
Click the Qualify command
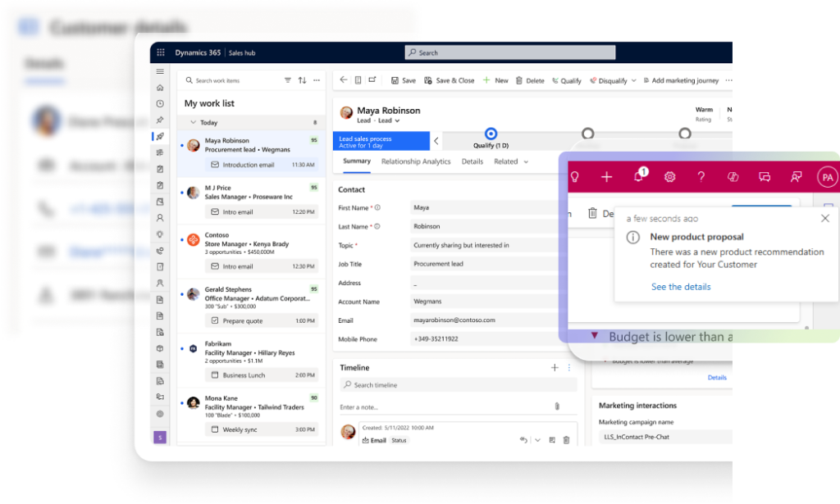[566, 80]
